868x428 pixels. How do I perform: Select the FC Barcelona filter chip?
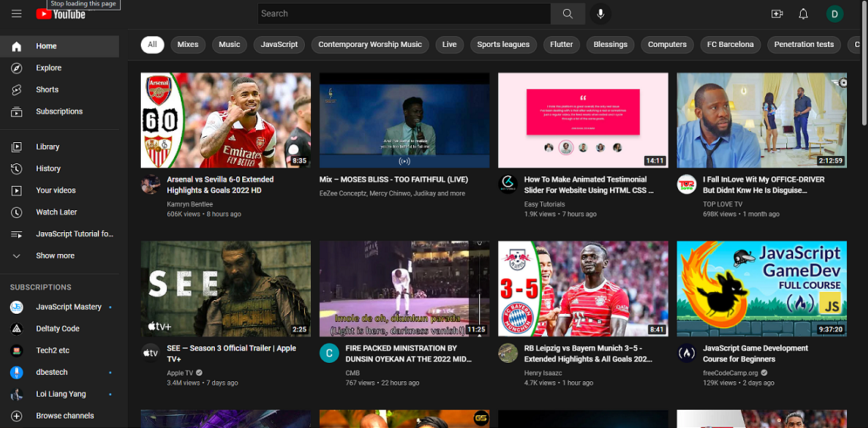[730, 45]
